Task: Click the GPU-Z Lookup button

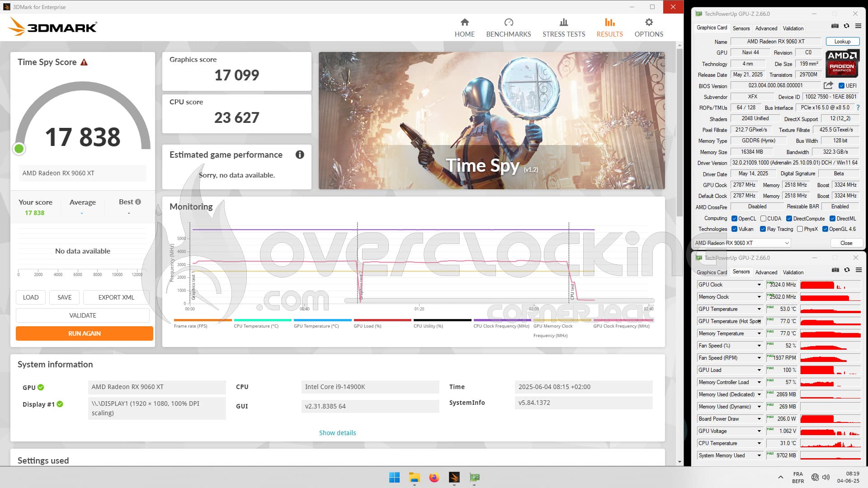Action: (842, 41)
